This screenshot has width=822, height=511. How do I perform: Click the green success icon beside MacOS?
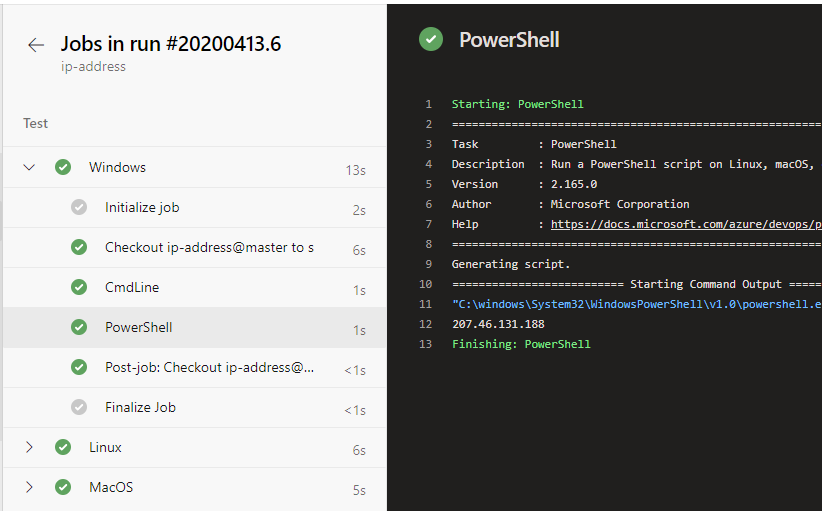tap(63, 487)
